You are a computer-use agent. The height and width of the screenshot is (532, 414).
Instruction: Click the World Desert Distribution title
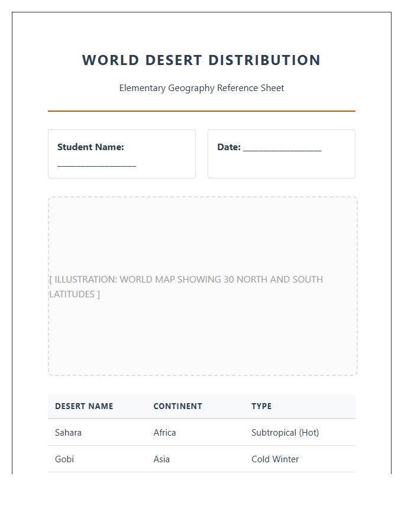(x=201, y=60)
